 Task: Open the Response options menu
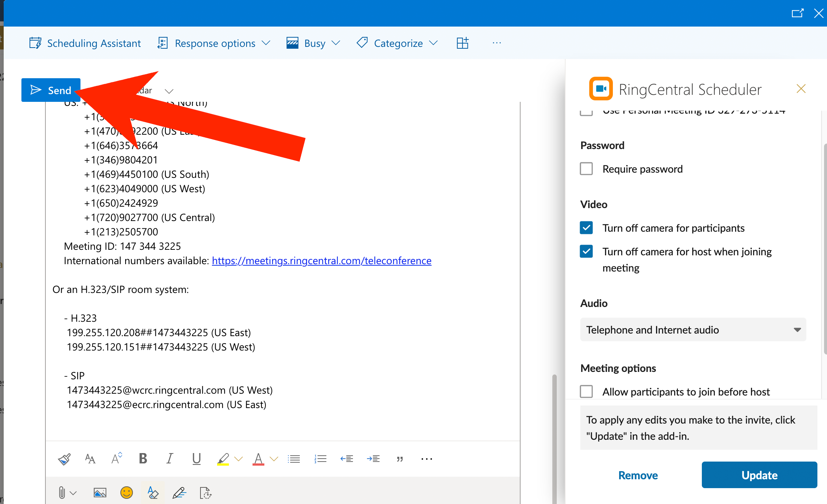(214, 43)
